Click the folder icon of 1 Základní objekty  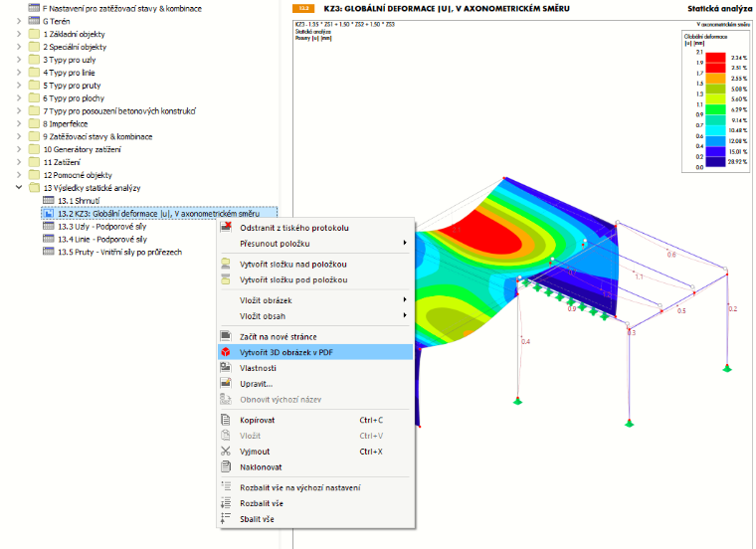(x=34, y=34)
